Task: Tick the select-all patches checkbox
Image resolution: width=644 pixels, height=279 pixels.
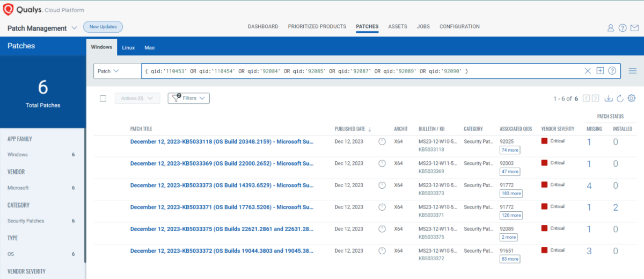Action: pyautogui.click(x=103, y=98)
